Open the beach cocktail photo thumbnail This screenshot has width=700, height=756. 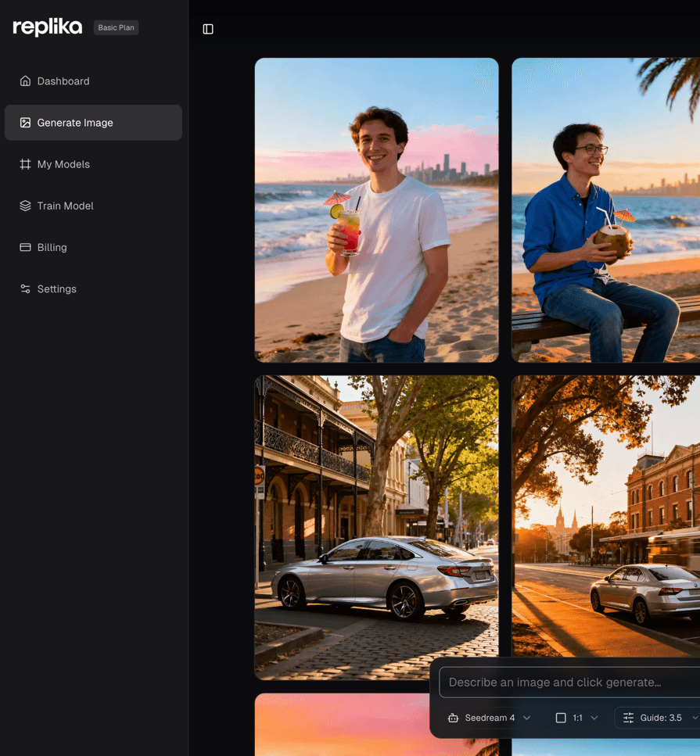(375, 209)
